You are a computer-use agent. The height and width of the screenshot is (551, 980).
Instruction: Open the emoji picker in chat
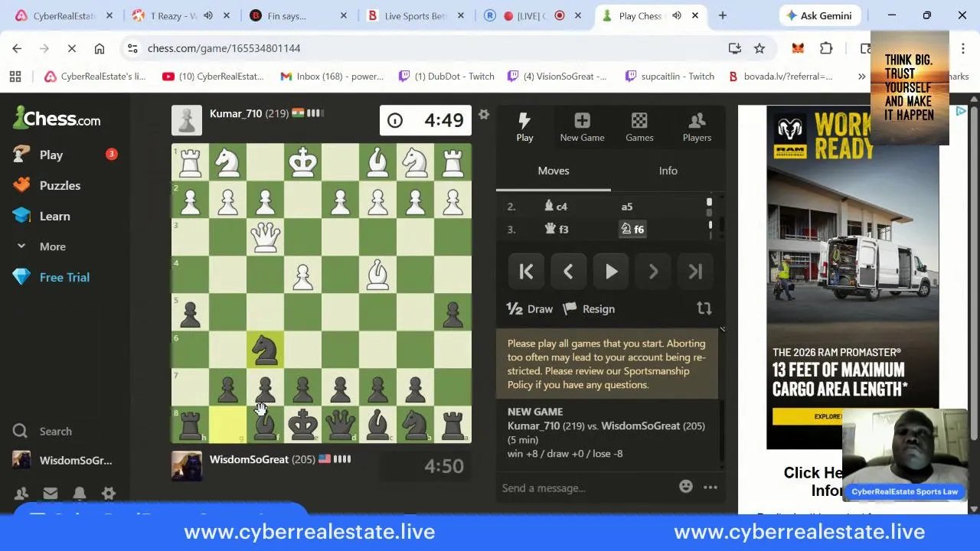tap(686, 487)
